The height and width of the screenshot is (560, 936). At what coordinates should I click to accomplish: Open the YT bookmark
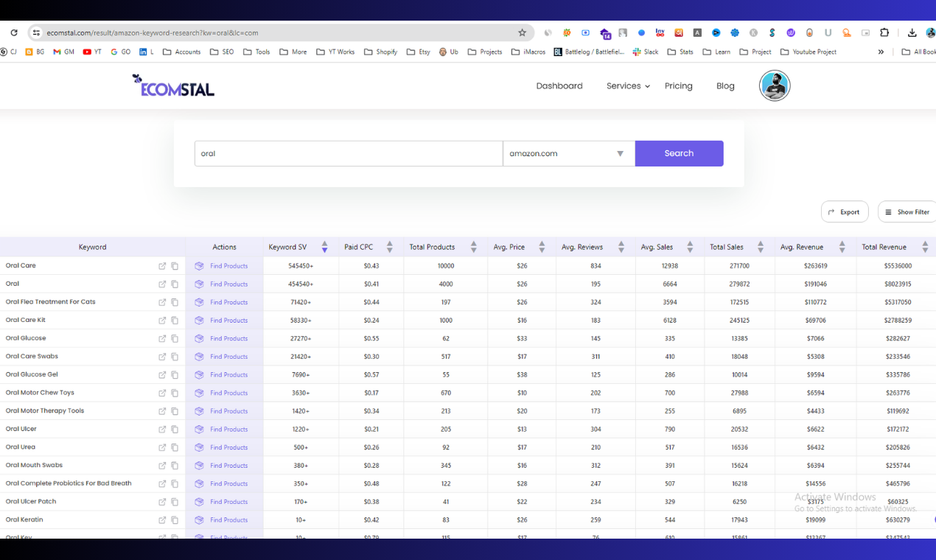[92, 52]
